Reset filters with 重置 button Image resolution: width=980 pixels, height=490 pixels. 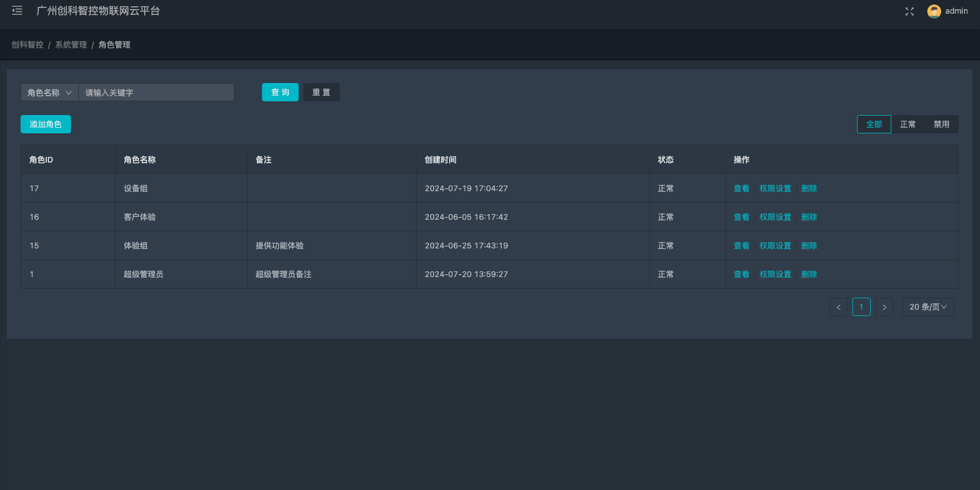point(322,93)
